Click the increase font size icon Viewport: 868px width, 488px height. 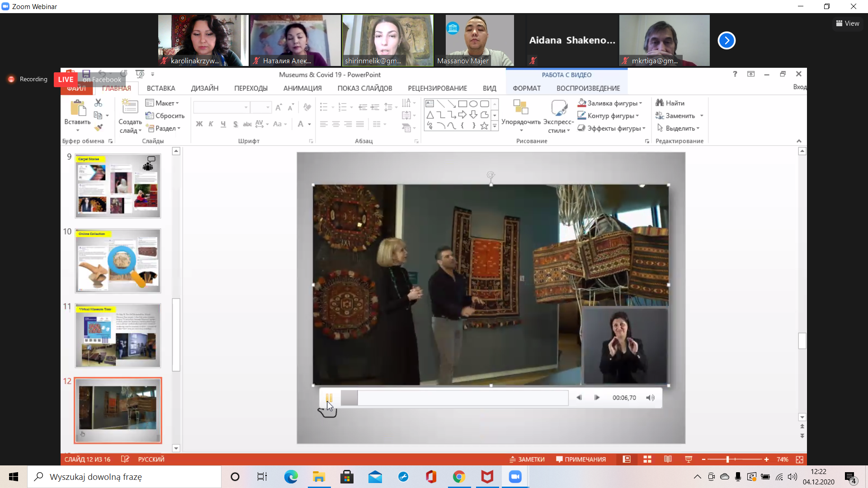tap(278, 107)
